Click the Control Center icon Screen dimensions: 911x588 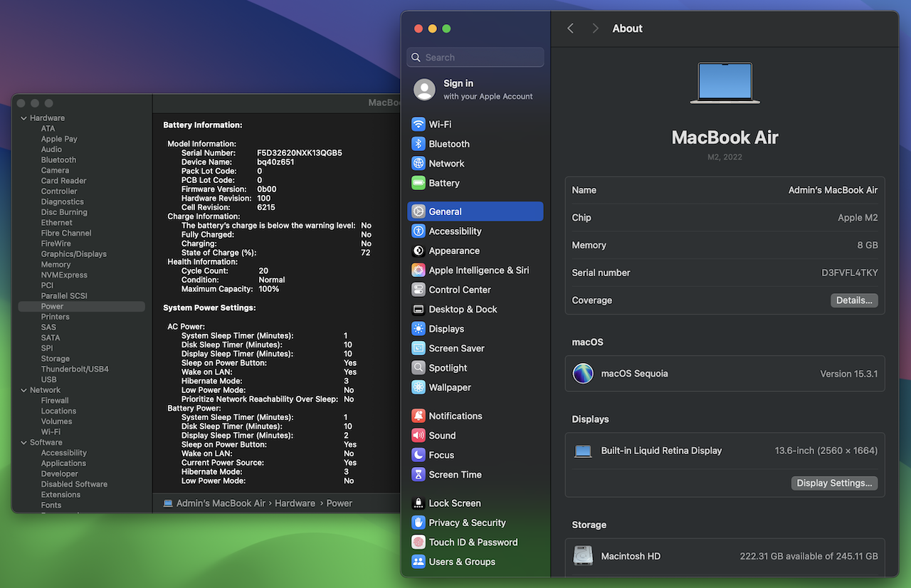[x=418, y=290]
